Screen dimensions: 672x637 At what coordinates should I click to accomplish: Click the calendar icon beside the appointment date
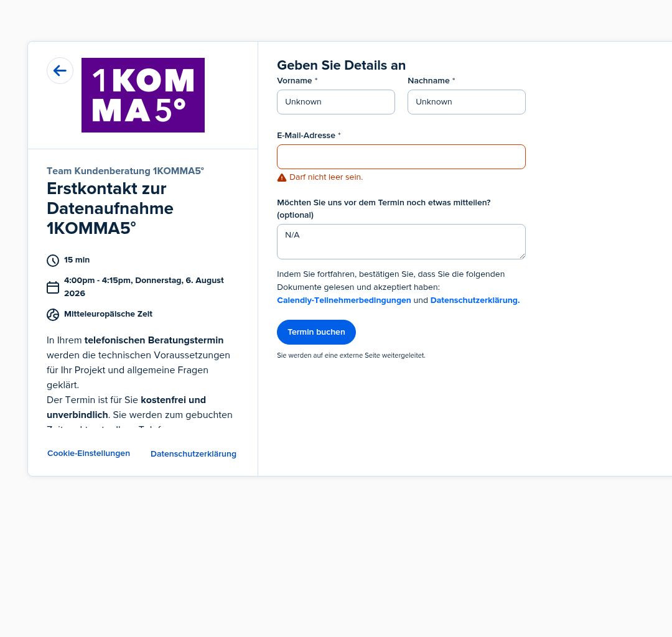53,287
